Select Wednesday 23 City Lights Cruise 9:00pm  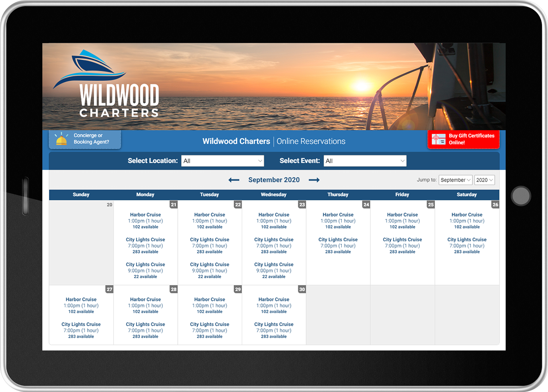pyautogui.click(x=274, y=271)
